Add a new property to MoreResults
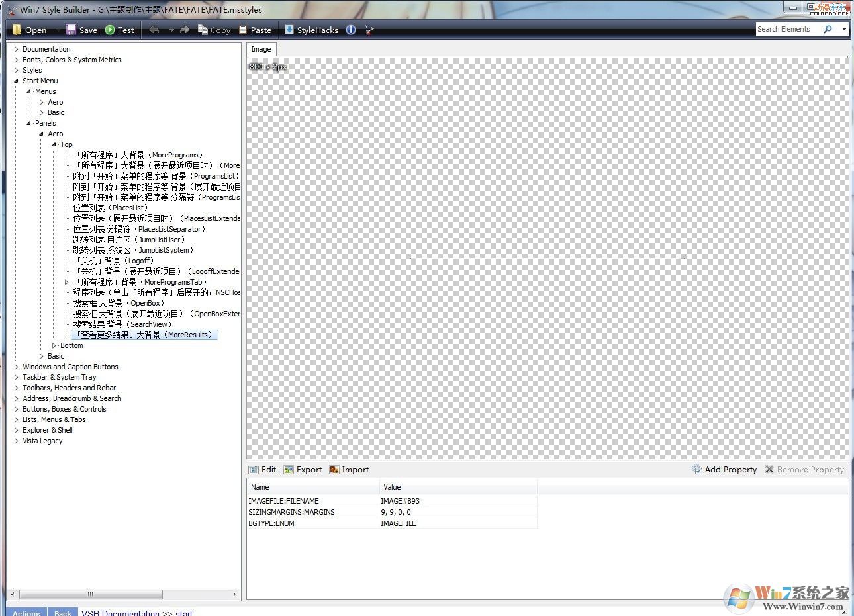The image size is (854, 616). pyautogui.click(x=724, y=469)
